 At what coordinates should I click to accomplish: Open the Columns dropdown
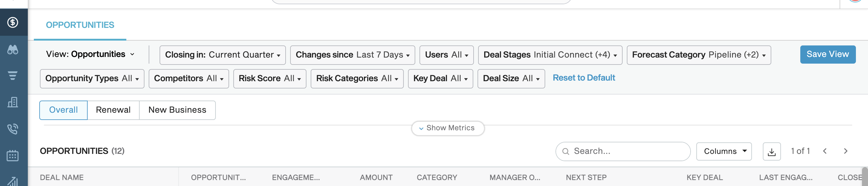tap(724, 151)
